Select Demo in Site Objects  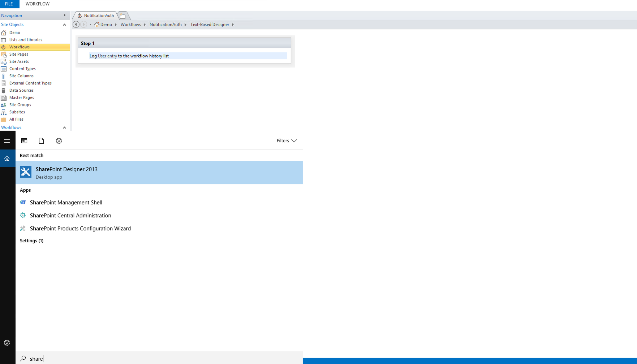(15, 32)
